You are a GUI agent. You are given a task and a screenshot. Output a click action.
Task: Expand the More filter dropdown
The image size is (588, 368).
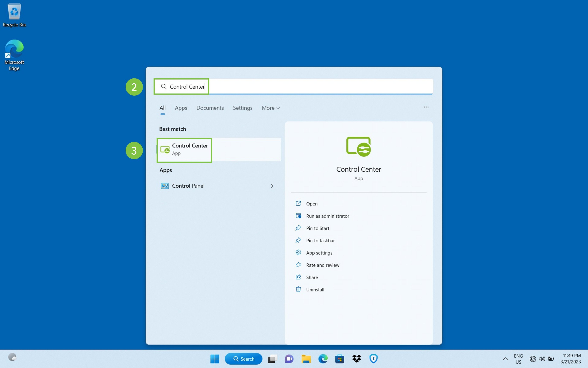pyautogui.click(x=270, y=108)
